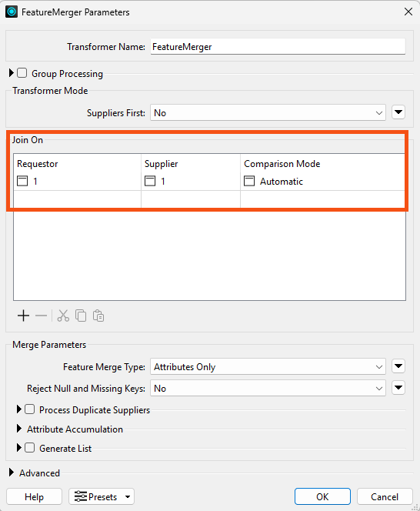Viewport: 420px width, 511px height.
Task: Click the Supplier attribute icon in first row
Action: click(150, 181)
